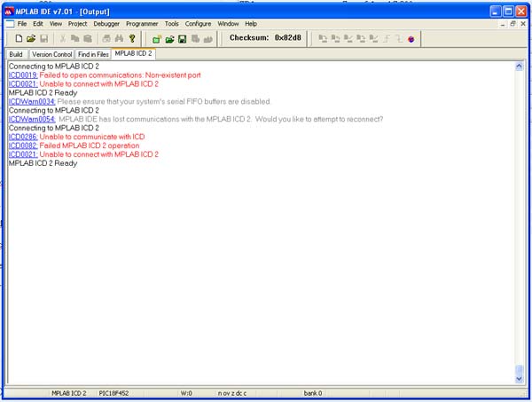Follow the ICD0021 link below the ICD0019 line

(23, 84)
